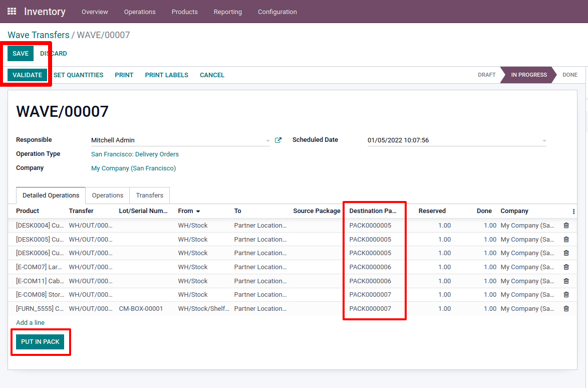Click PACK0000006 in the E-COM07 row
This screenshot has width=588, height=388.
370,267
